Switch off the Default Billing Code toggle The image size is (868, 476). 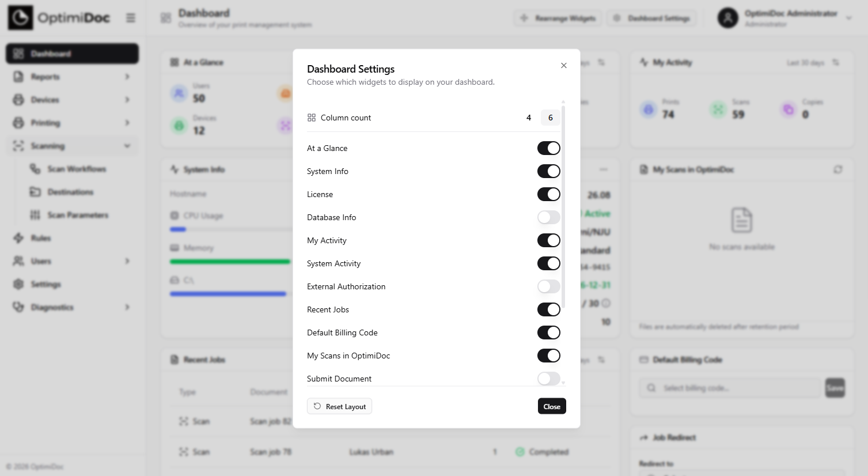(x=549, y=333)
